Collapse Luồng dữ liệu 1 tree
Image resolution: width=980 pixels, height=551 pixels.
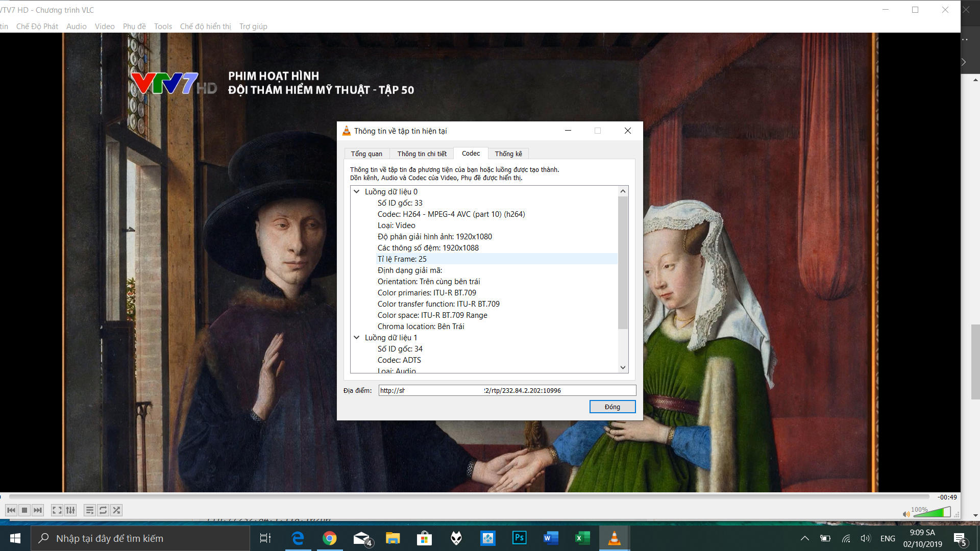pos(357,338)
